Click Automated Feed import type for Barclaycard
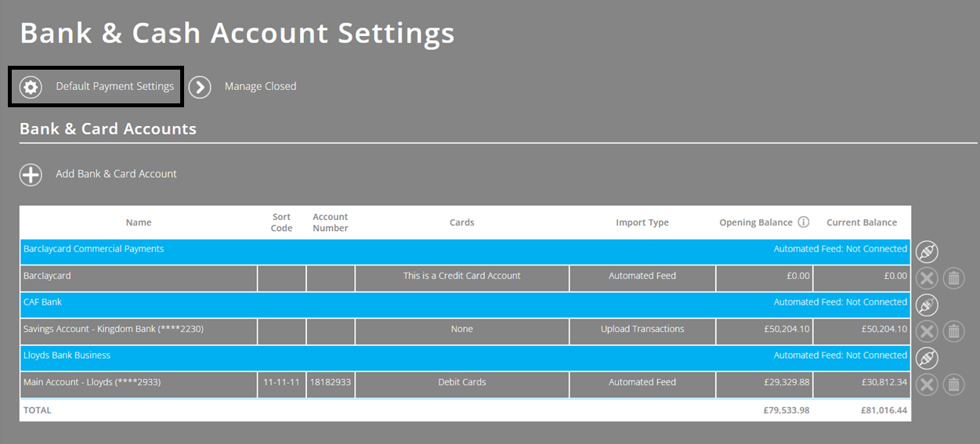The width and height of the screenshot is (980, 444). [x=642, y=277]
